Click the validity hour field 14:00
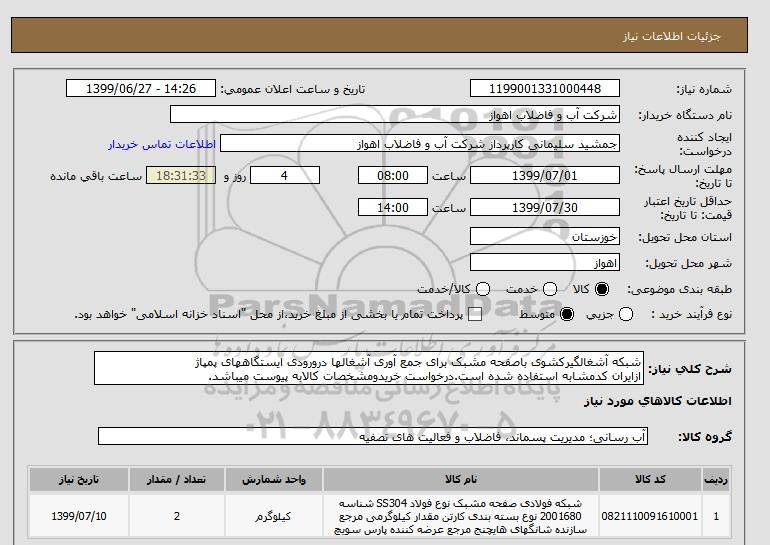This screenshot has height=545, width=770. (x=393, y=208)
